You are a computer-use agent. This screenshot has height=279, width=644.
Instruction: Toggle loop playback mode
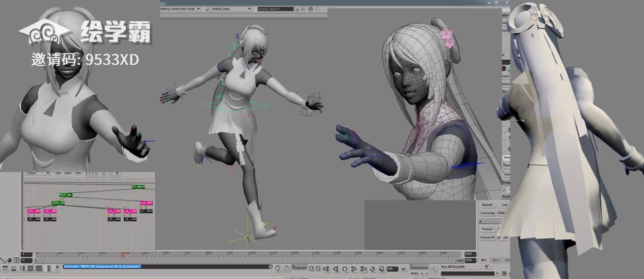(373, 269)
